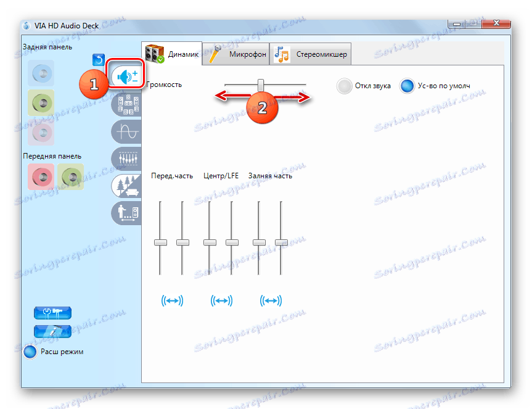Toggle Расш режим advanced mode
This screenshot has height=409, width=532.
(30, 352)
